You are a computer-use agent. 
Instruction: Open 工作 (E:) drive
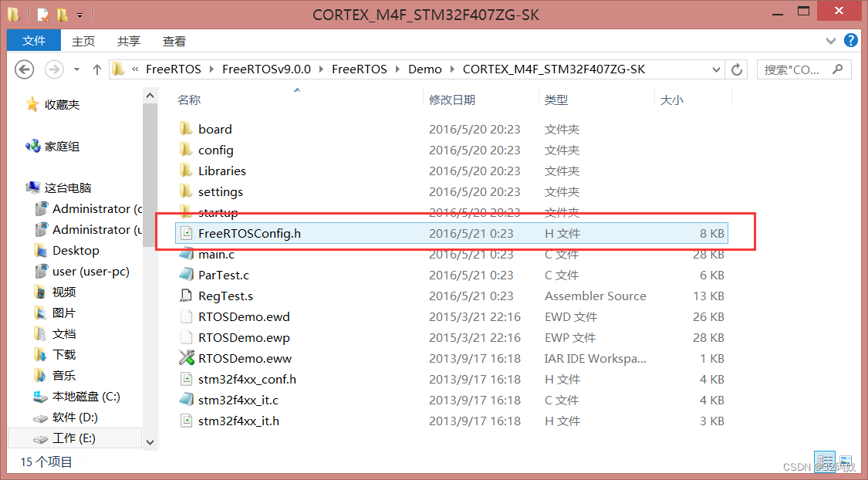[x=73, y=438]
